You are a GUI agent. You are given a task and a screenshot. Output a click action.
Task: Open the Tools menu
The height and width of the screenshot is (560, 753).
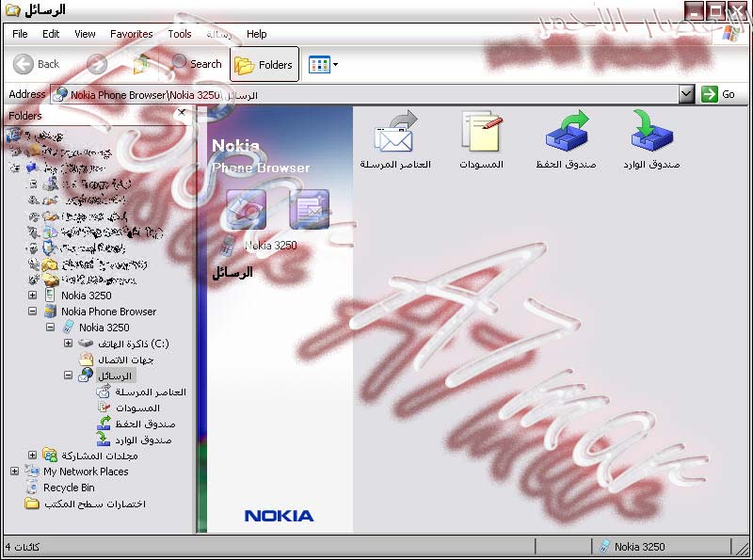click(x=180, y=34)
